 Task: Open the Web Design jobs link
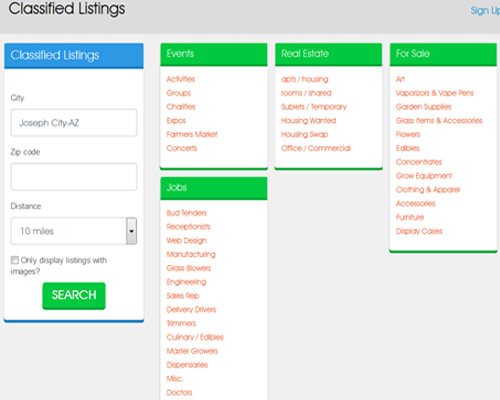(187, 241)
